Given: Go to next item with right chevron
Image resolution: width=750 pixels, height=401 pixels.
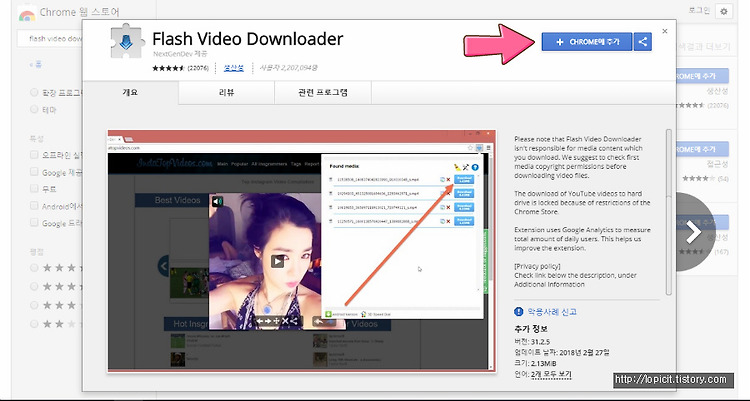Looking at the screenshot, I should click(x=693, y=232).
